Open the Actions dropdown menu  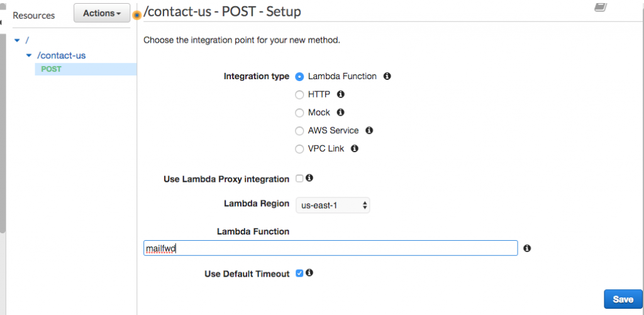pyautogui.click(x=102, y=13)
